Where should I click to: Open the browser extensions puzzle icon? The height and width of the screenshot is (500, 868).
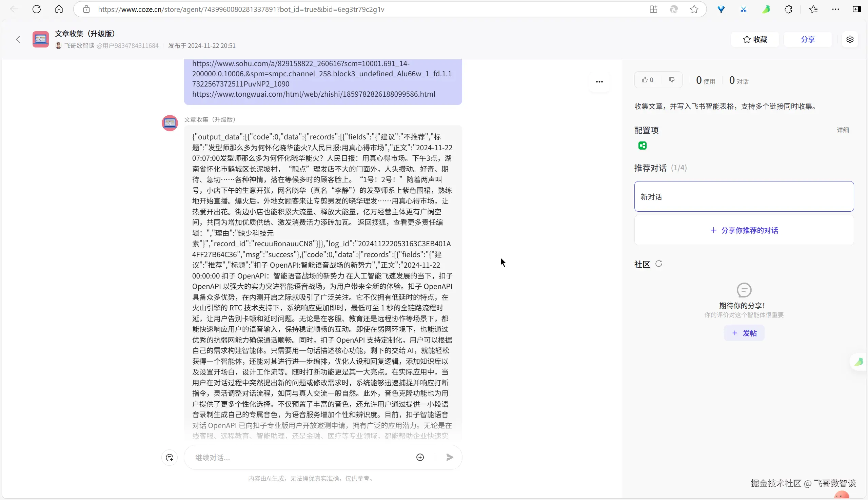[788, 9]
